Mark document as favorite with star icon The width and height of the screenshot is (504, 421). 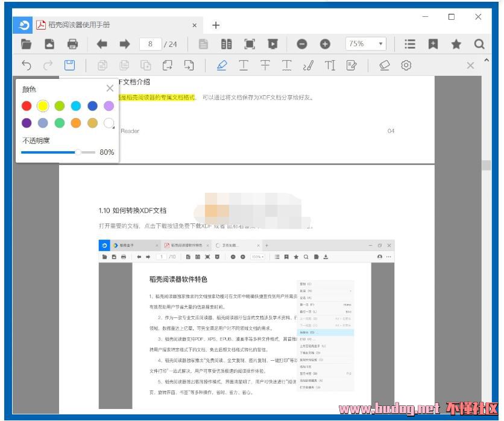(456, 44)
